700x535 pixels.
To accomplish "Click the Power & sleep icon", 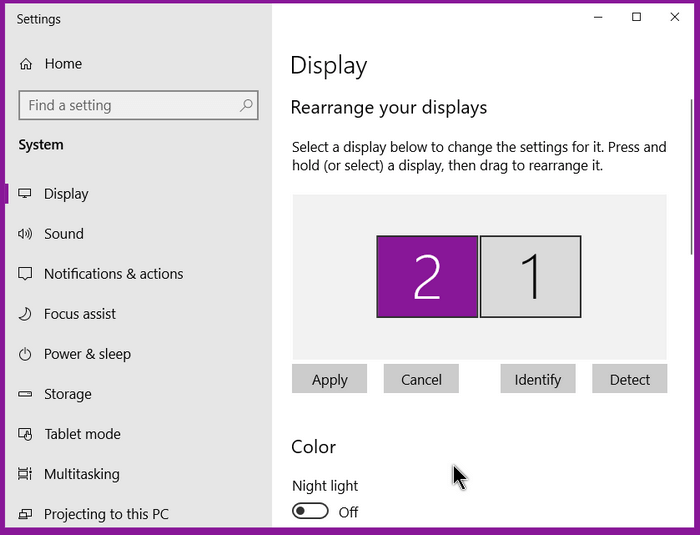I will click(25, 354).
